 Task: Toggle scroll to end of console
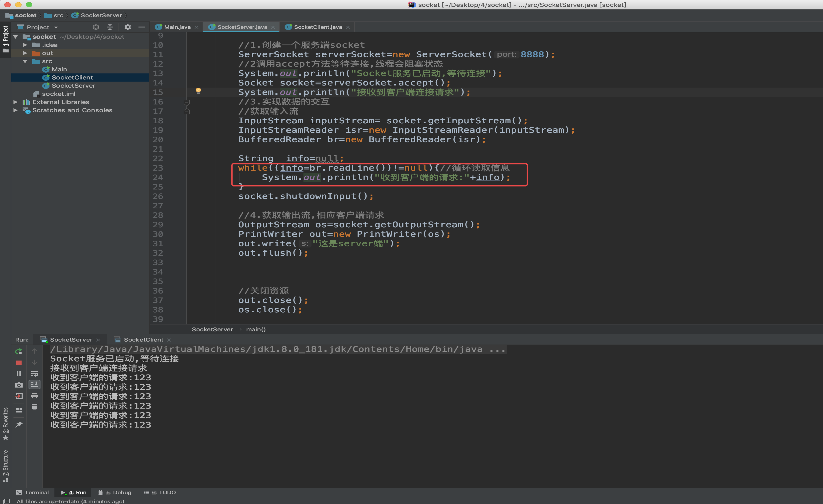[35, 385]
